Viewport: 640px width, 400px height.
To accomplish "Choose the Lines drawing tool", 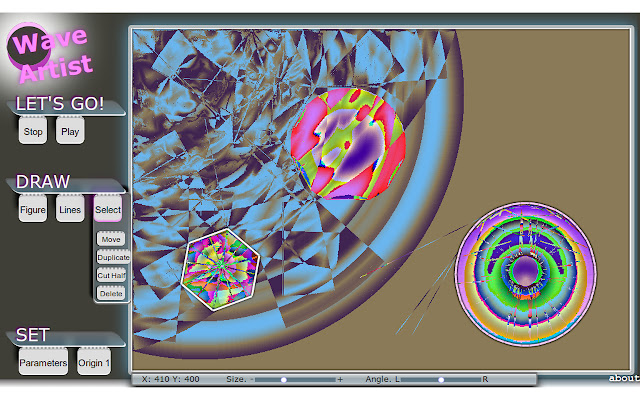I will 70,209.
